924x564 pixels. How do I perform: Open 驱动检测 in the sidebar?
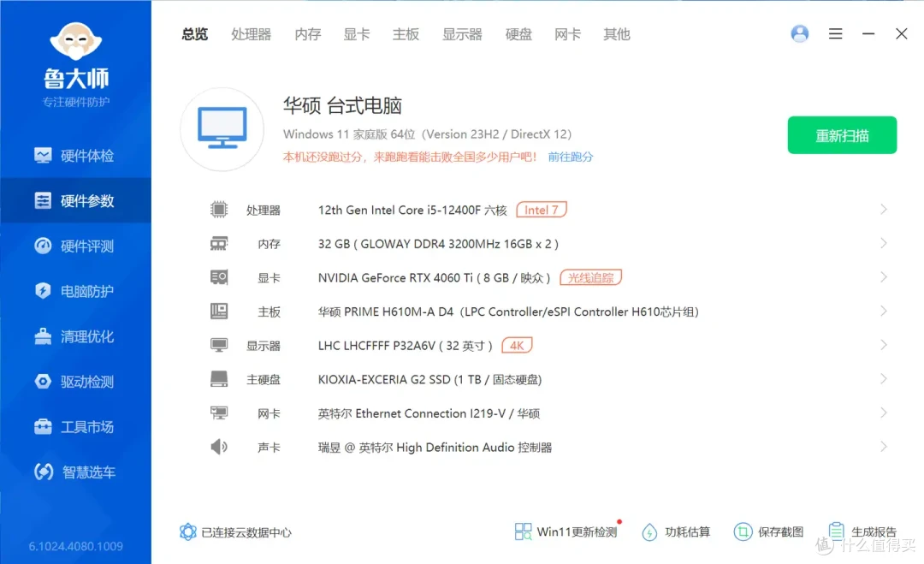75,382
